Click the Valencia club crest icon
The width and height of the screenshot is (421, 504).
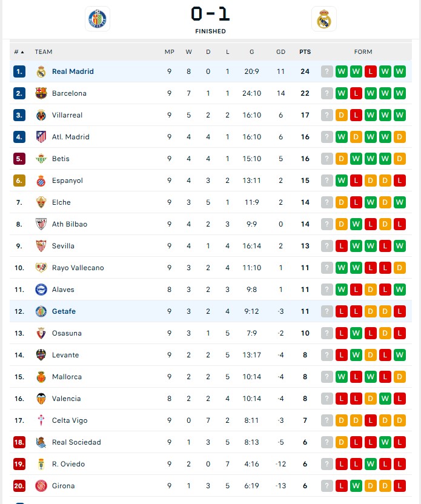[x=41, y=399]
